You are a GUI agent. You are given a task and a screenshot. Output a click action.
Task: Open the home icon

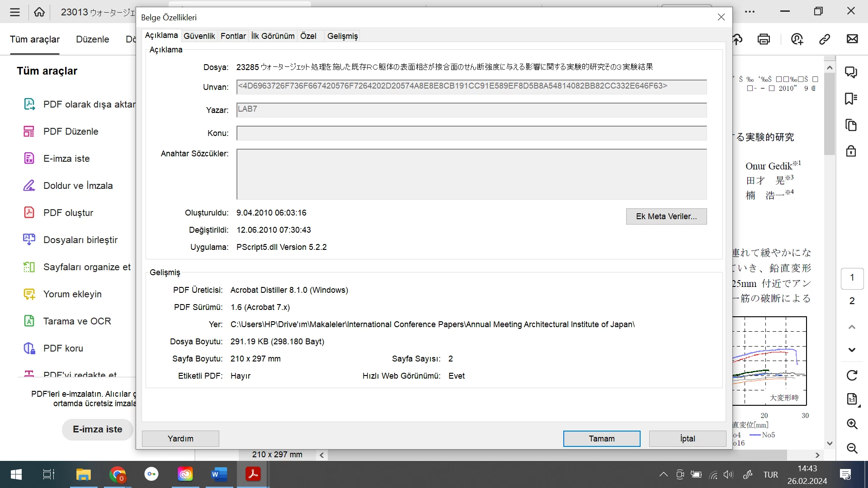pyautogui.click(x=39, y=12)
